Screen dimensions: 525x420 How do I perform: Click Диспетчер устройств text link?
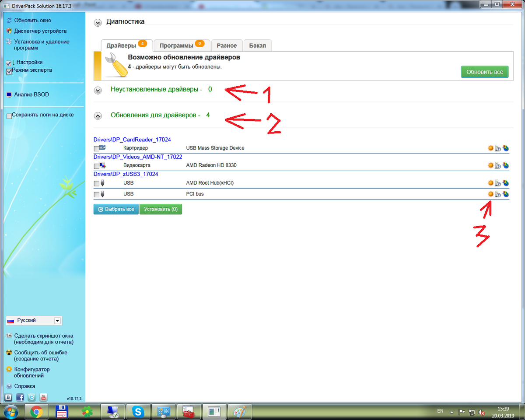click(40, 31)
